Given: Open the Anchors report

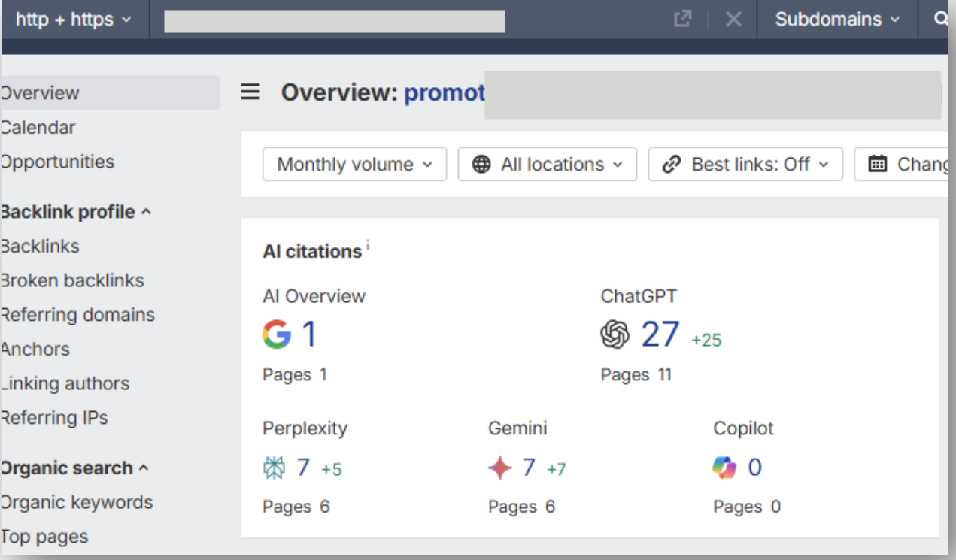Looking at the screenshot, I should pyautogui.click(x=35, y=350).
